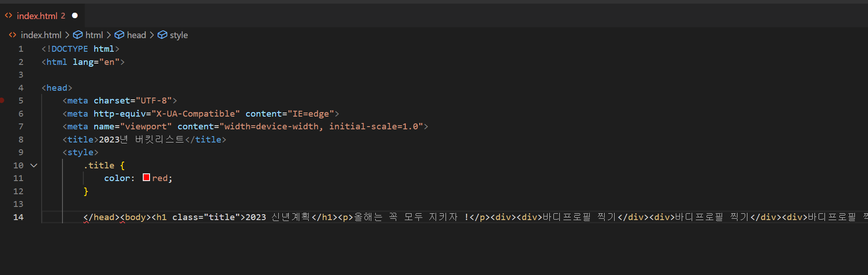Open the html breadcrumb segment

(x=94, y=35)
